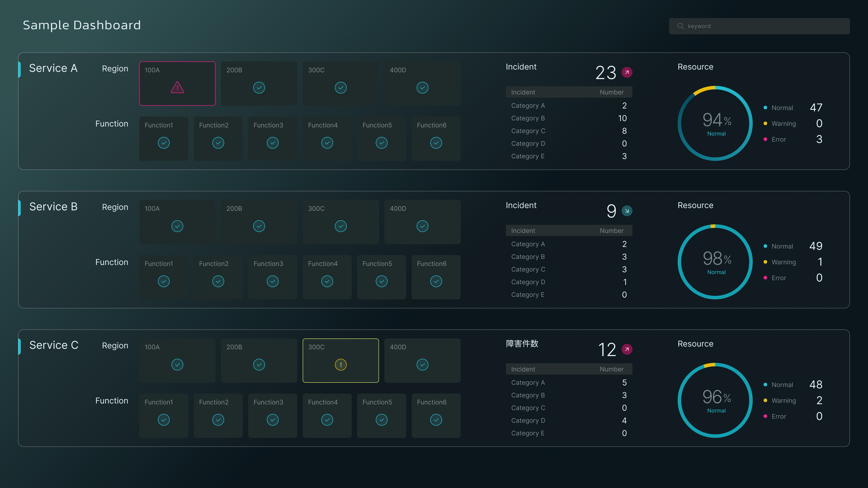Click the upward trend arrow beside incident count 12
Image resolution: width=868 pixels, height=488 pixels.
tap(627, 349)
